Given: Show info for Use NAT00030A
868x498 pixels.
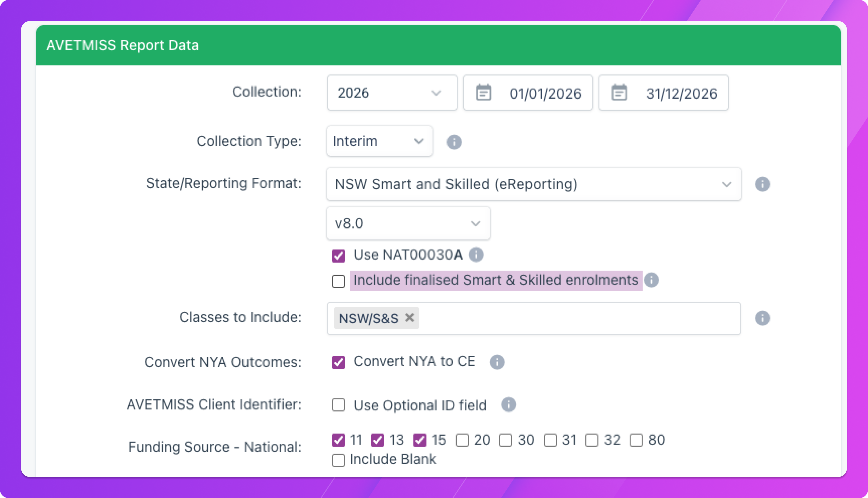Looking at the screenshot, I should 475,255.
